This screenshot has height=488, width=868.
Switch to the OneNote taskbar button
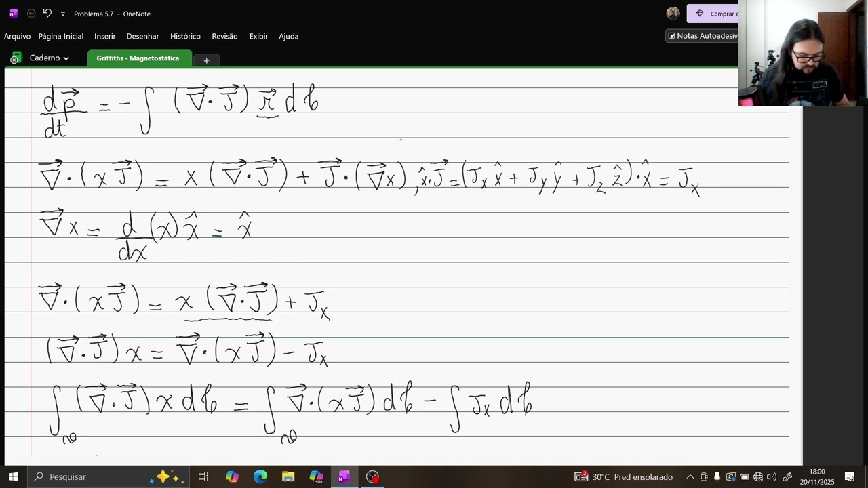pyautogui.click(x=344, y=476)
